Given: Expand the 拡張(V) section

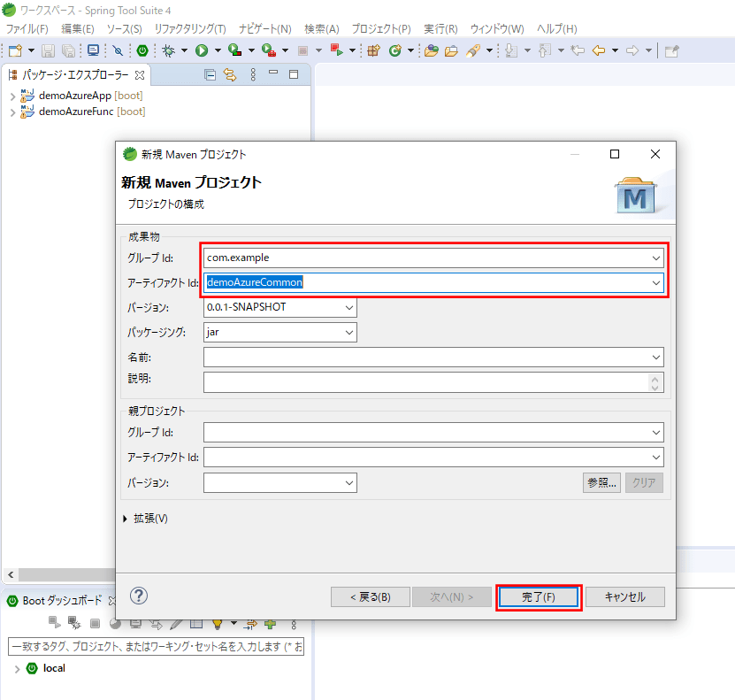Looking at the screenshot, I should click(126, 519).
